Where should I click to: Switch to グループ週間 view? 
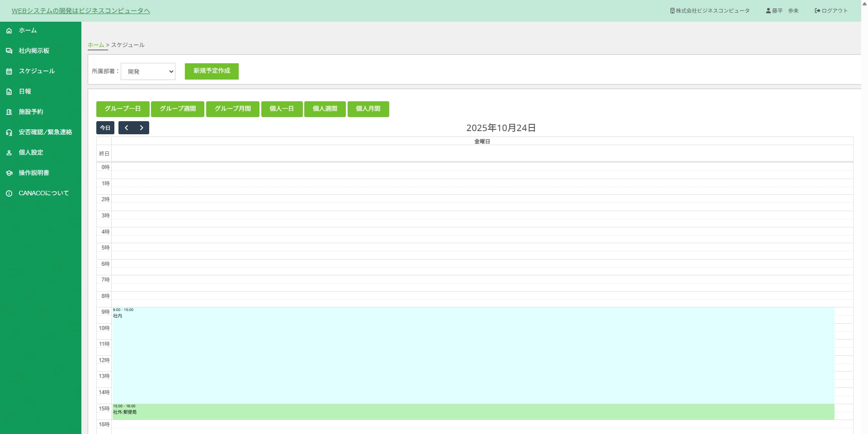click(x=178, y=109)
